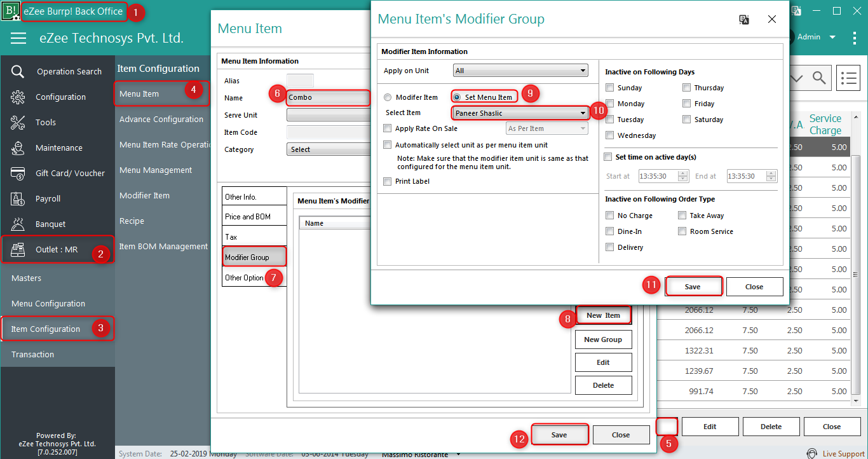Check the Print Label checkbox
This screenshot has height=459, width=868.
pos(388,181)
